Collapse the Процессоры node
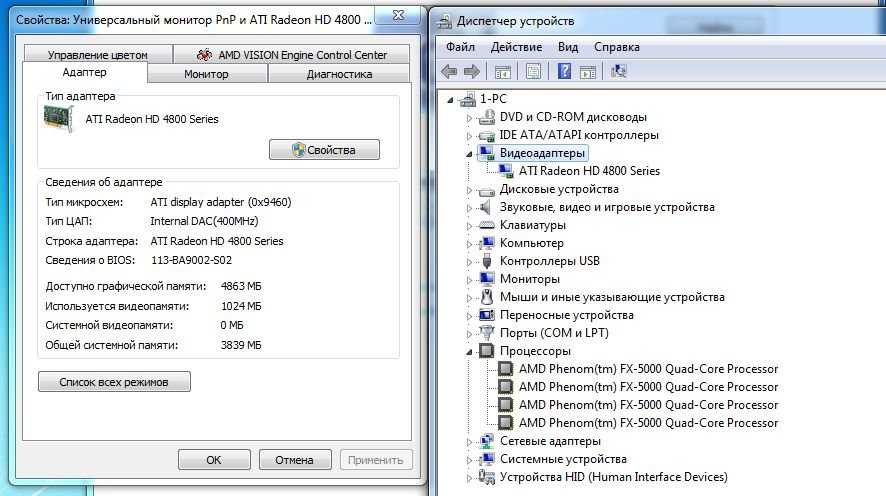886x496 pixels. pyautogui.click(x=469, y=352)
